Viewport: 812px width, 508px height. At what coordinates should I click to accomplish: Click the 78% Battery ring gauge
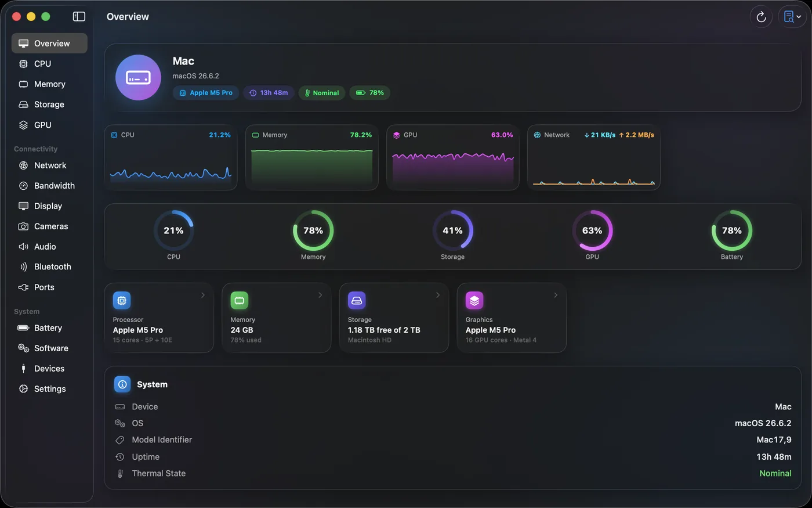click(732, 230)
